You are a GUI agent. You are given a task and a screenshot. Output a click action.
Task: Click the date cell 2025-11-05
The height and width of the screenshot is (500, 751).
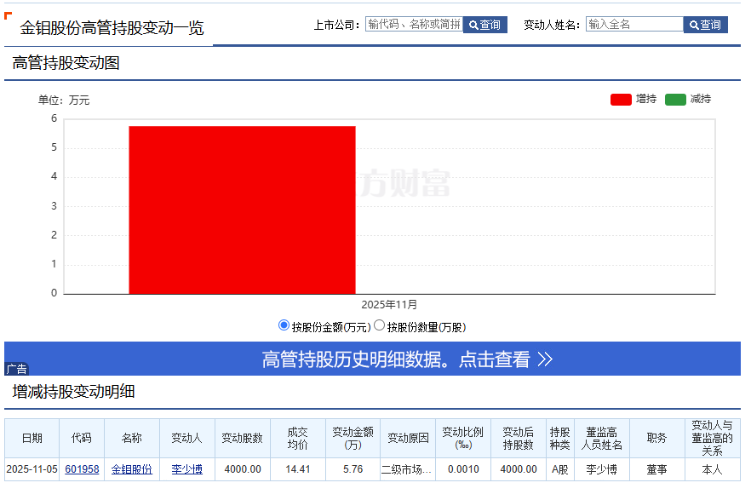pos(32,469)
